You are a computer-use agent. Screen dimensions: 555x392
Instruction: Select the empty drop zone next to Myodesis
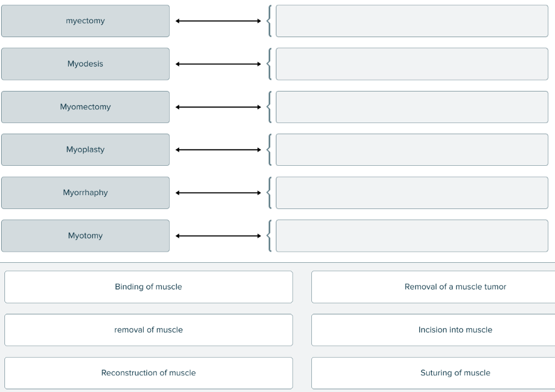click(412, 64)
